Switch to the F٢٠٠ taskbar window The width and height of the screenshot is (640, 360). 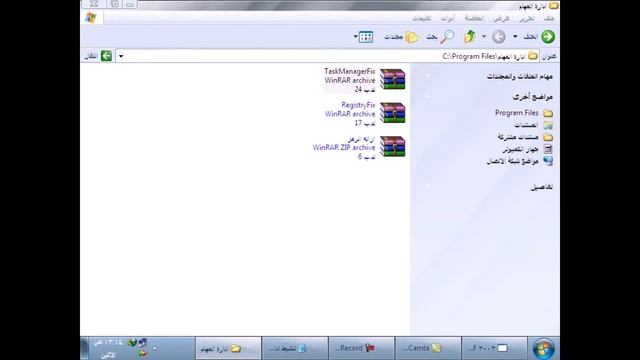[494, 348]
